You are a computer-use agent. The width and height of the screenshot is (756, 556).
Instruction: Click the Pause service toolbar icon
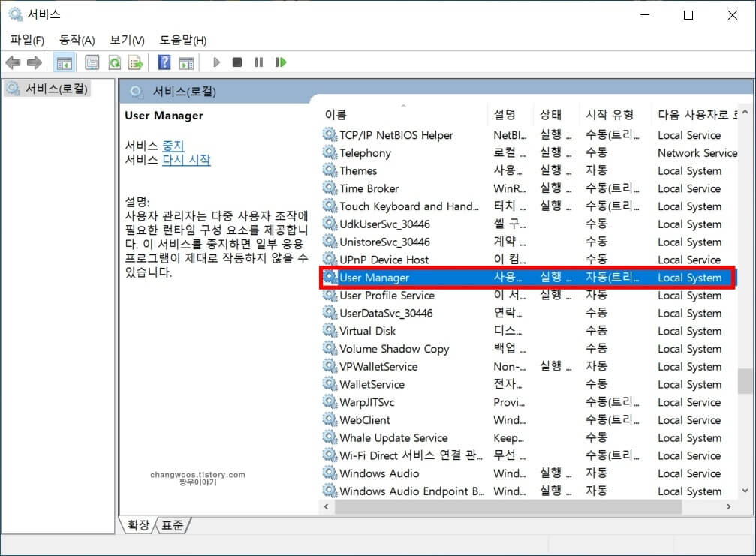click(258, 62)
